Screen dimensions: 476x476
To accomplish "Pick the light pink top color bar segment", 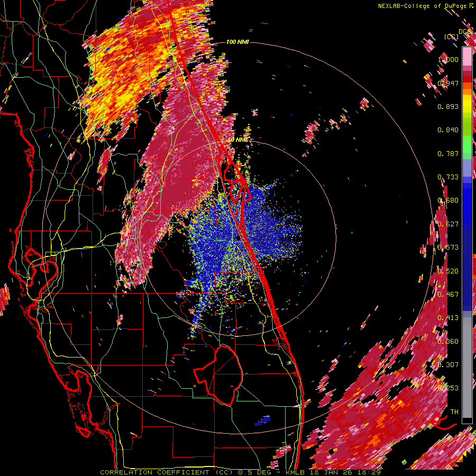I will click(x=467, y=56).
